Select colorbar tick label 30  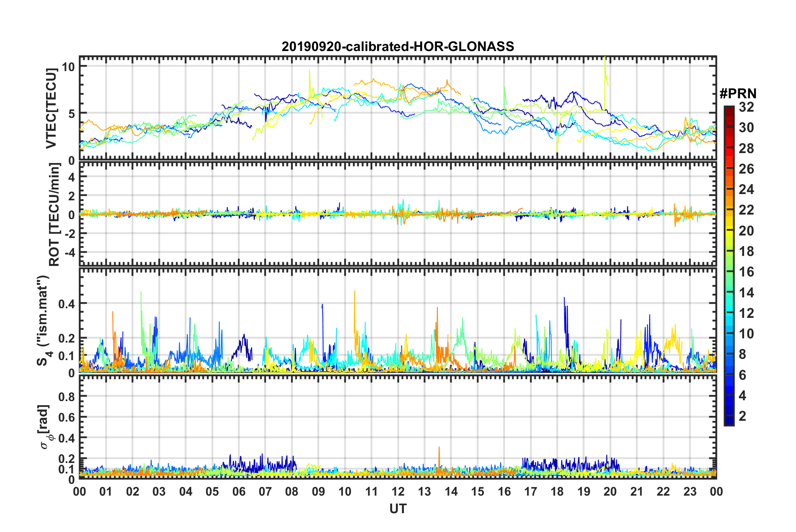click(746, 128)
